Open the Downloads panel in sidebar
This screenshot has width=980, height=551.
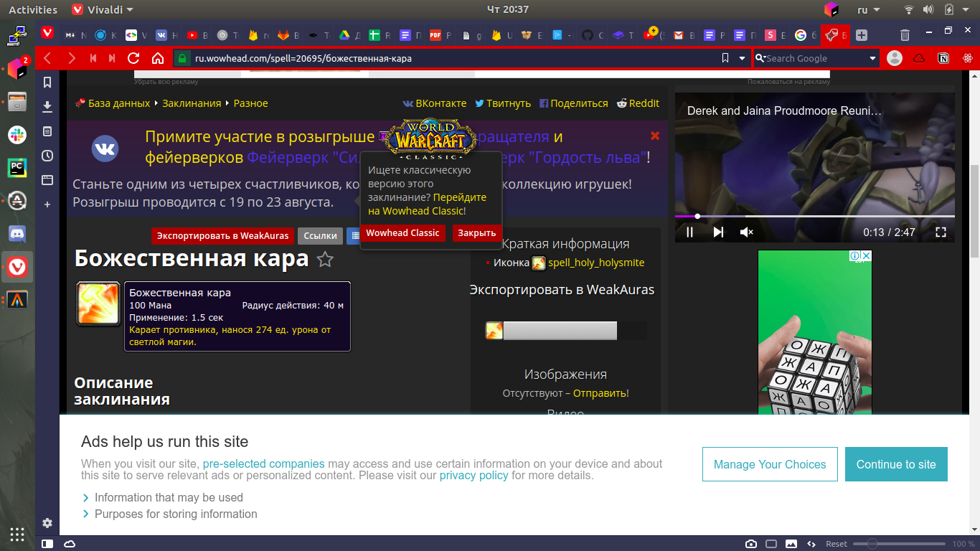[x=47, y=107]
